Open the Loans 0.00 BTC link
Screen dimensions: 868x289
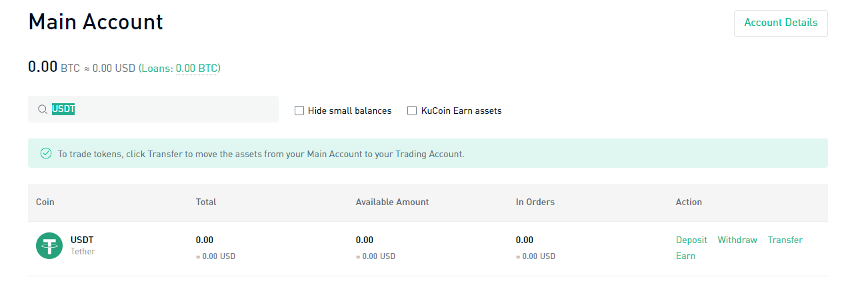(197, 68)
